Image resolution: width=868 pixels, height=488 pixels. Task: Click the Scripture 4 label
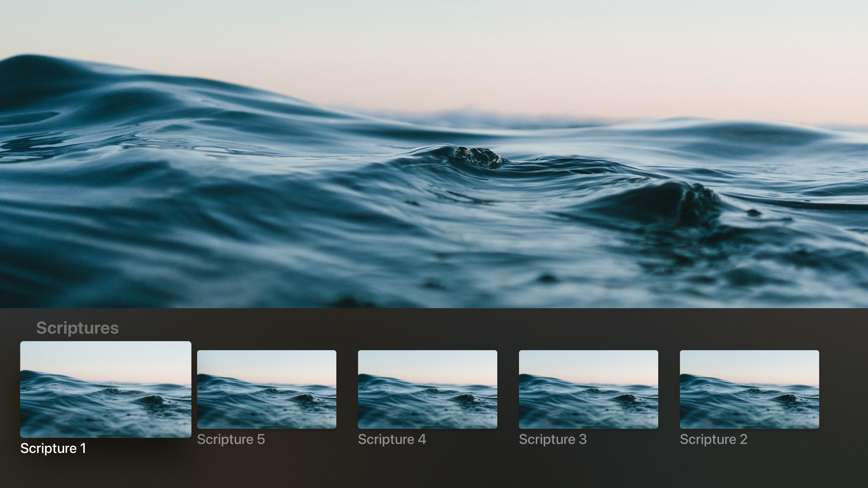[392, 439]
